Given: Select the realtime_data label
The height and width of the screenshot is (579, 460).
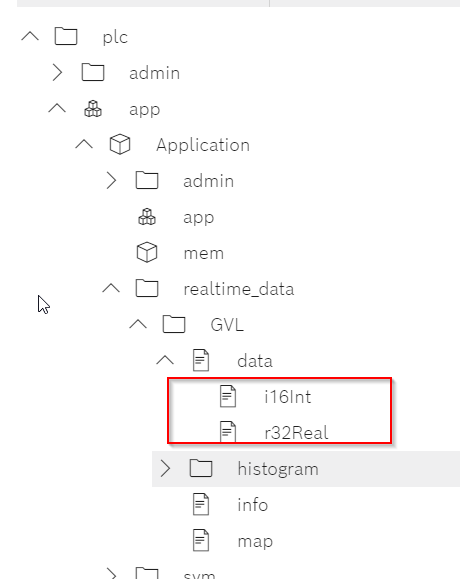Looking at the screenshot, I should [x=239, y=289].
